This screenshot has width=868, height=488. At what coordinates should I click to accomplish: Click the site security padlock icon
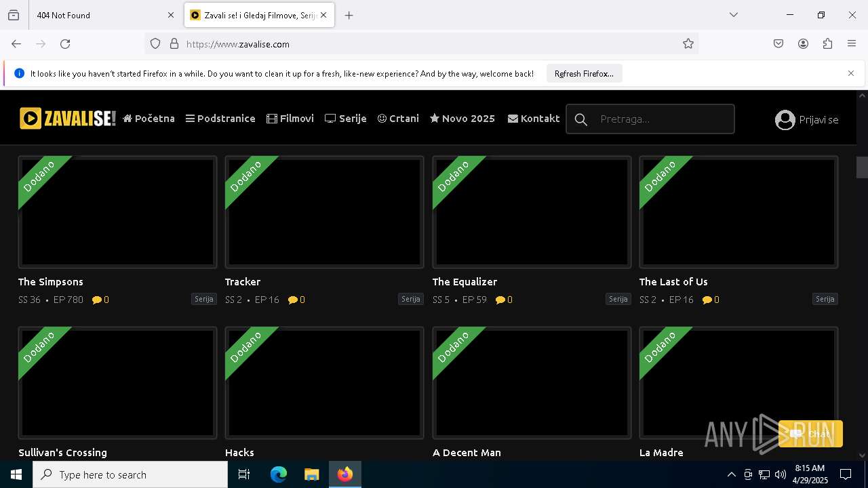174,44
